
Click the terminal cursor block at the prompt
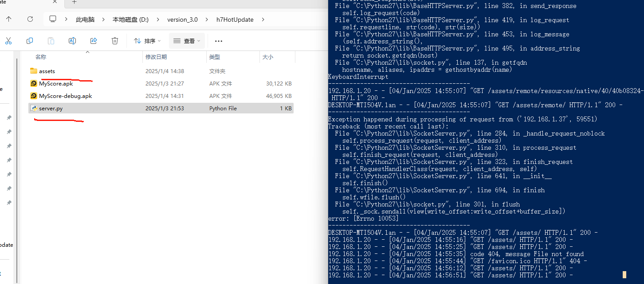point(624,275)
